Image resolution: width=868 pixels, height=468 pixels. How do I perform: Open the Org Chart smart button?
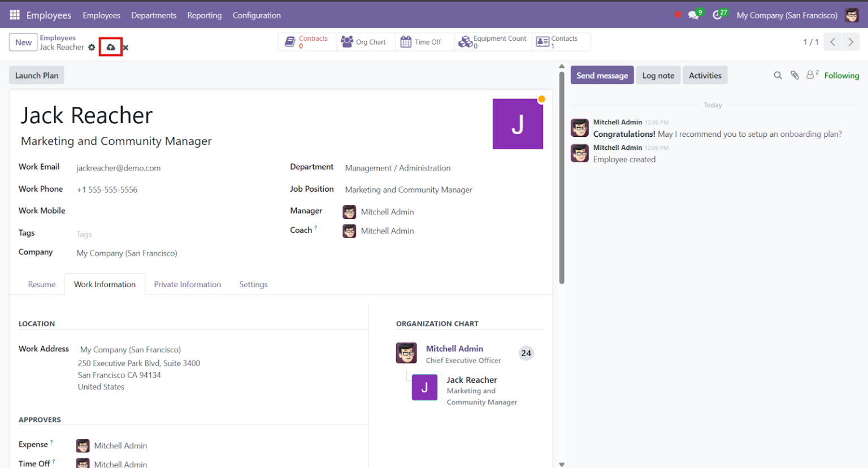point(365,41)
